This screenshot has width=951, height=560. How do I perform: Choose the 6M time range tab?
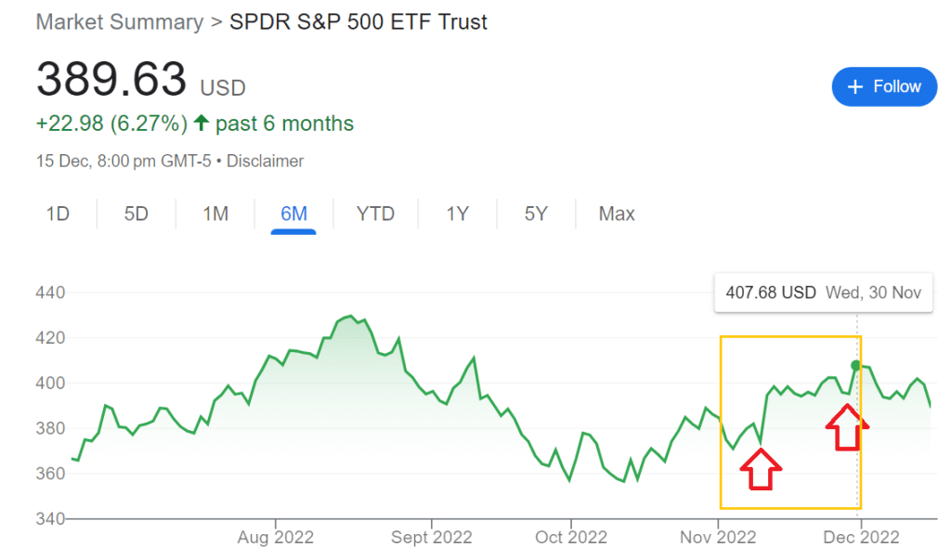293,215
